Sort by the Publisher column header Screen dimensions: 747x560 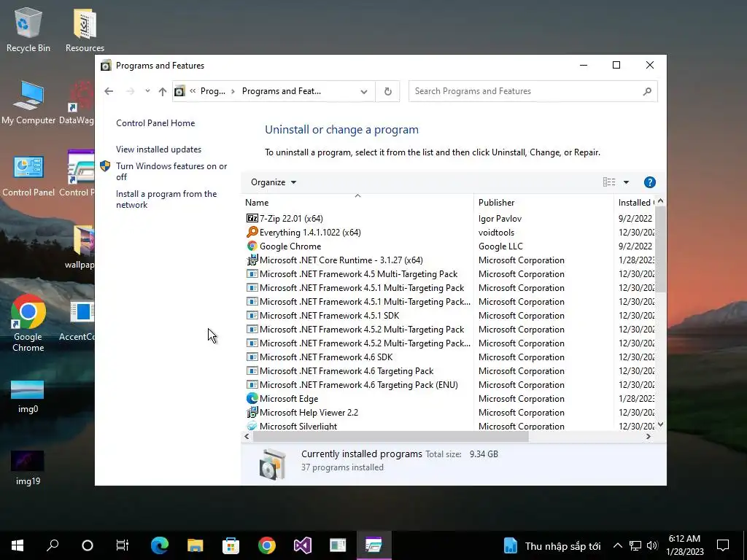click(x=543, y=203)
